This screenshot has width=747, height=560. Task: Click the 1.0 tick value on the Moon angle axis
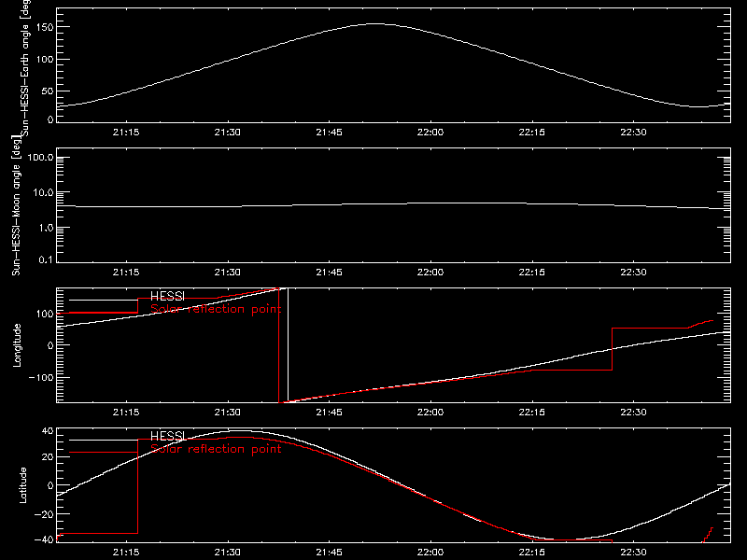(x=46, y=228)
